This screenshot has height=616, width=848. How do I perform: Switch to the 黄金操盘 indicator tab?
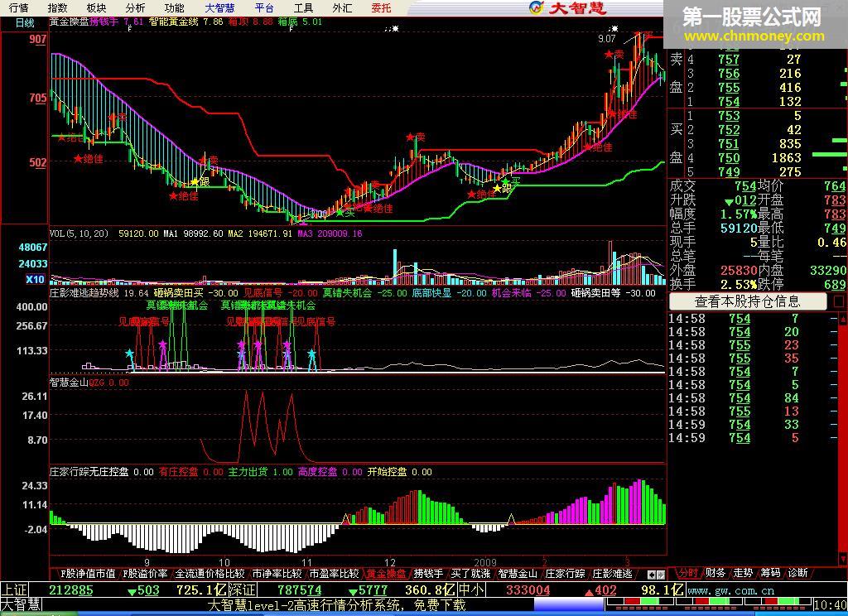386,573
